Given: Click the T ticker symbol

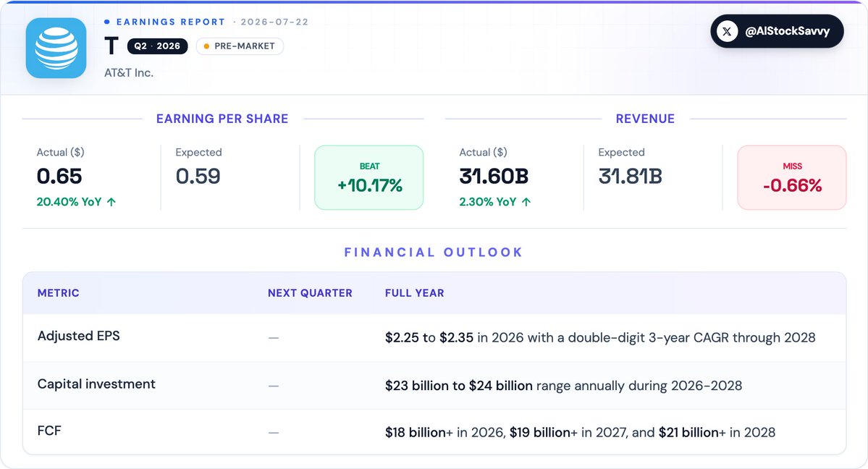Looking at the screenshot, I should click(x=111, y=46).
